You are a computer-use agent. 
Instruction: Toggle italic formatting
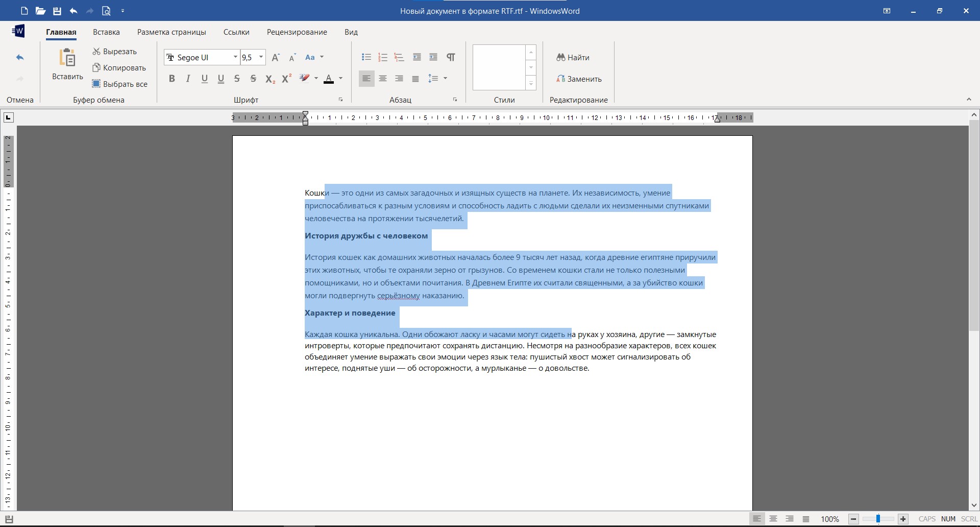pyautogui.click(x=188, y=79)
